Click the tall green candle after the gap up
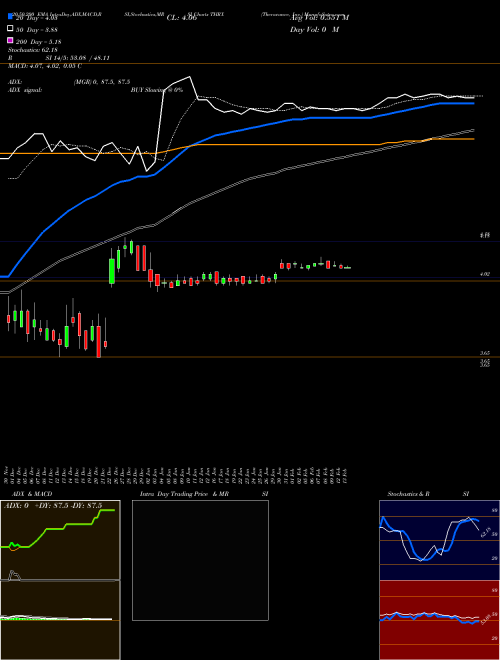 pos(112,268)
